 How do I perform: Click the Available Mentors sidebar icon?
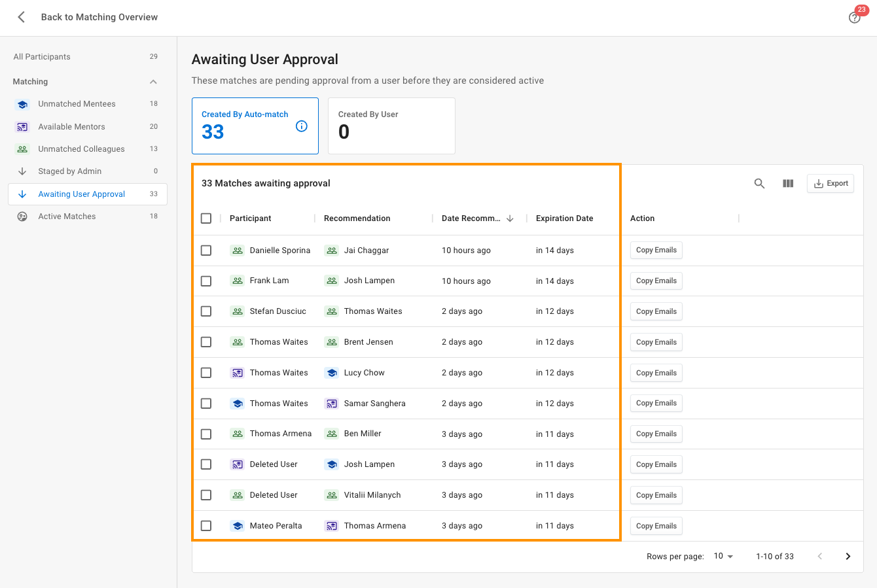click(x=22, y=127)
